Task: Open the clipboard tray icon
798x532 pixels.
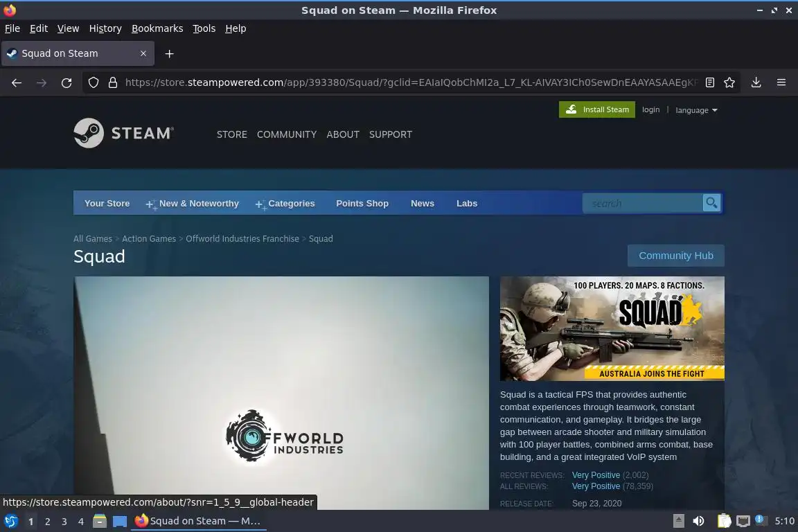Action: click(724, 521)
